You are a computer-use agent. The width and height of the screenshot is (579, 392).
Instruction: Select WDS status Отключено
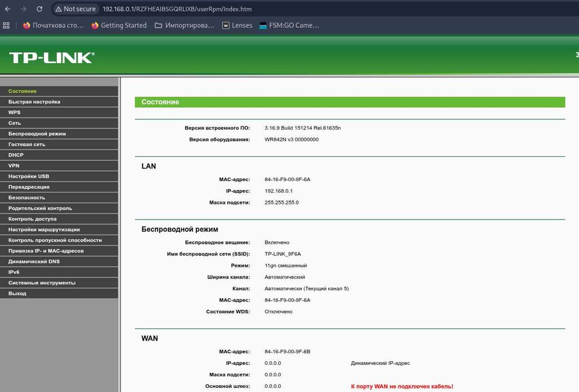pos(278,312)
